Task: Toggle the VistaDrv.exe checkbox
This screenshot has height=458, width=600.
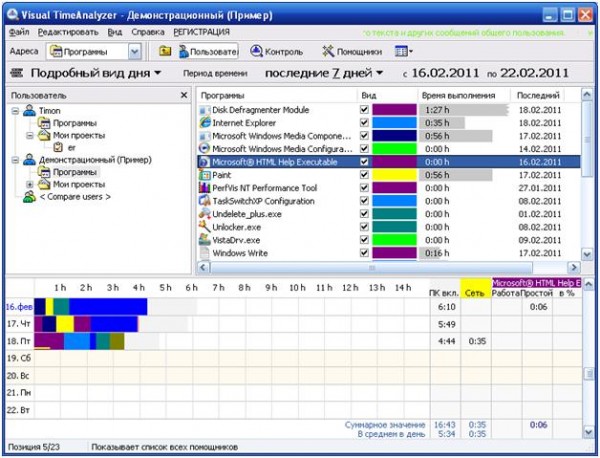Action: tap(364, 240)
